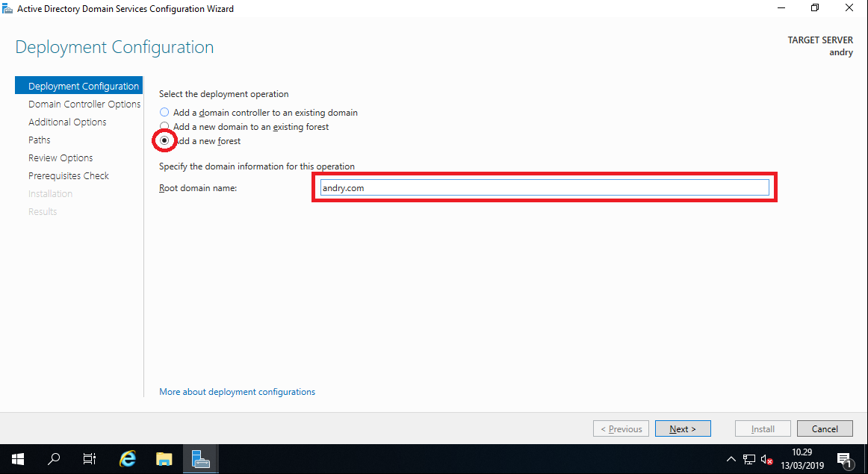This screenshot has width=868, height=474.
Task: Click the Specify the domain information text
Action: pyautogui.click(x=257, y=166)
